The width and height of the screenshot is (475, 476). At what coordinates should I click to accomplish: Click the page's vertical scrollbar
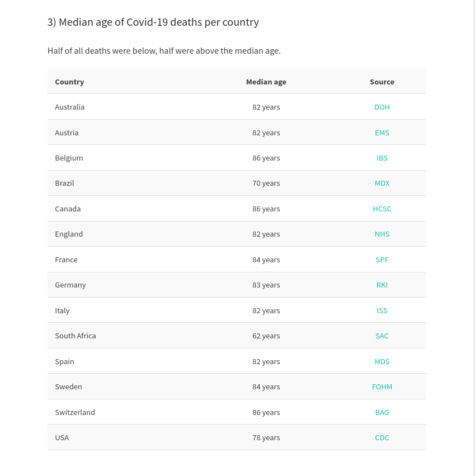coord(474,238)
